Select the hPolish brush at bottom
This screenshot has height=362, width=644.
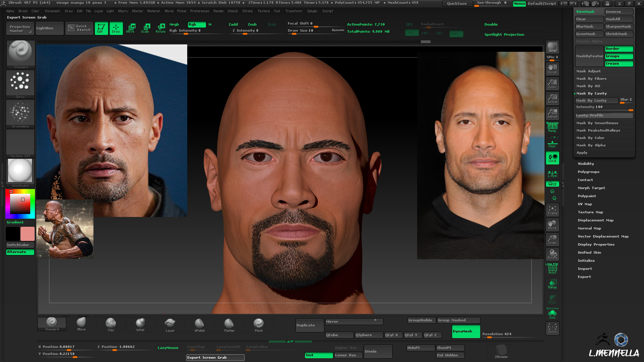pos(200,325)
